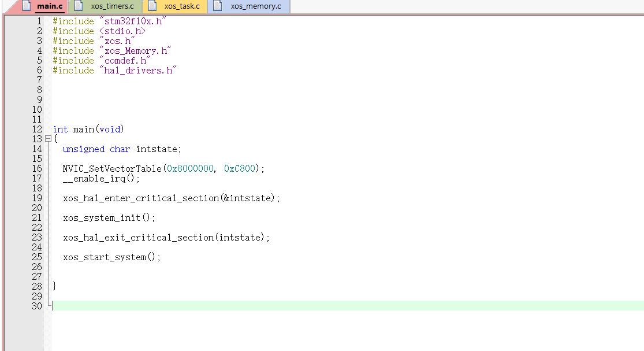Click the closing brace on line 28
Viewport: 644px width, 351px height.
pyautogui.click(x=54, y=286)
